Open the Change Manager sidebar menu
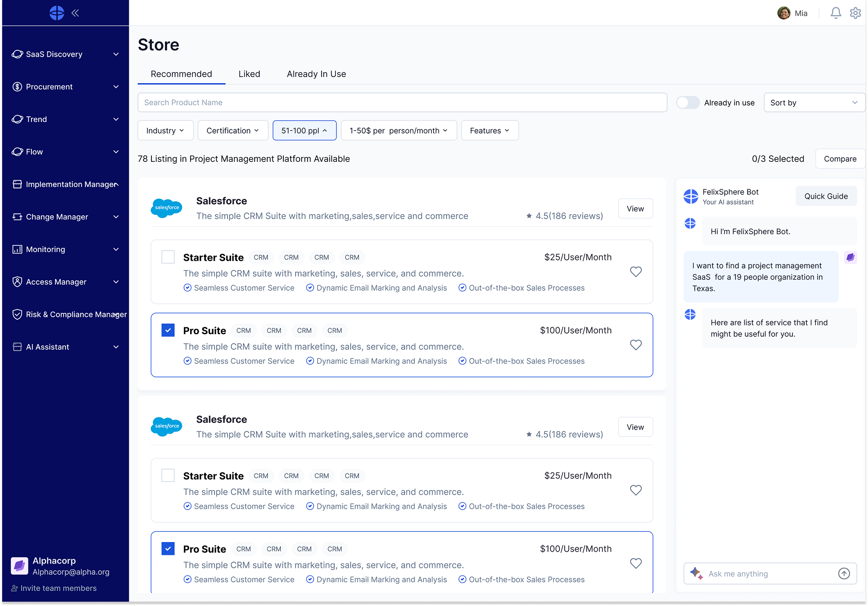This screenshot has height=606, width=868. (65, 217)
